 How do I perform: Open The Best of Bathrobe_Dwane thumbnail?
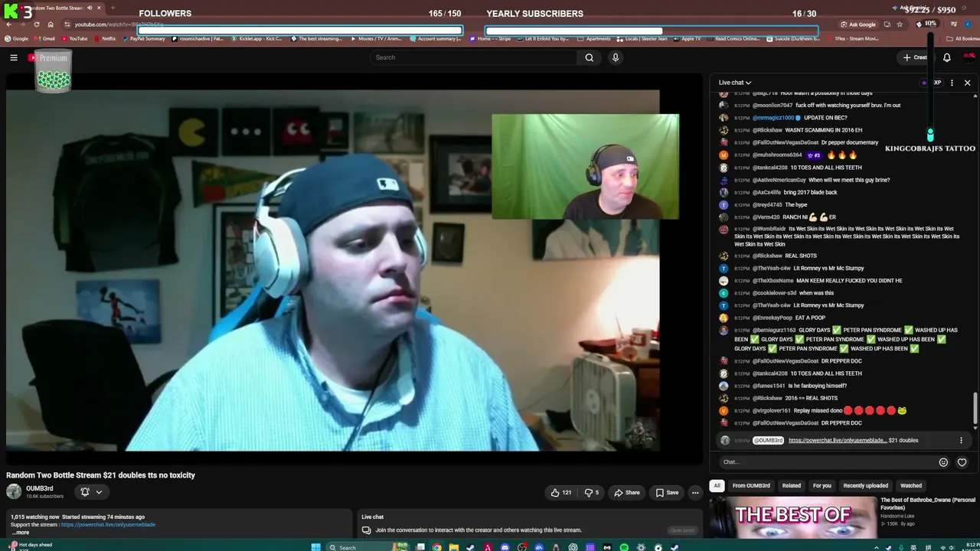click(x=792, y=518)
